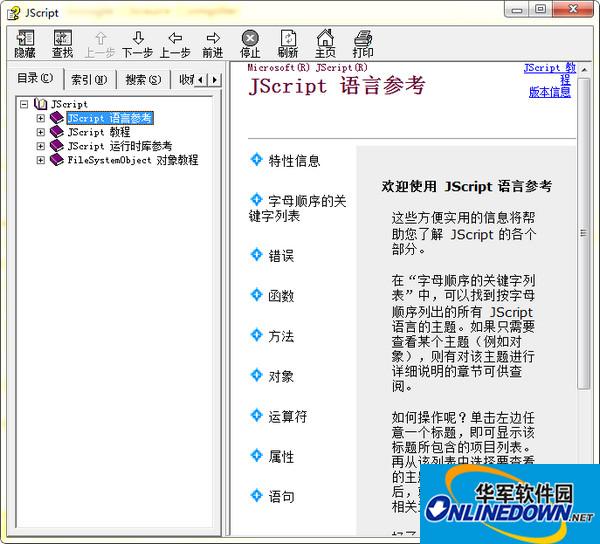Open the 函数 topic link
600x544 pixels.
click(281, 296)
